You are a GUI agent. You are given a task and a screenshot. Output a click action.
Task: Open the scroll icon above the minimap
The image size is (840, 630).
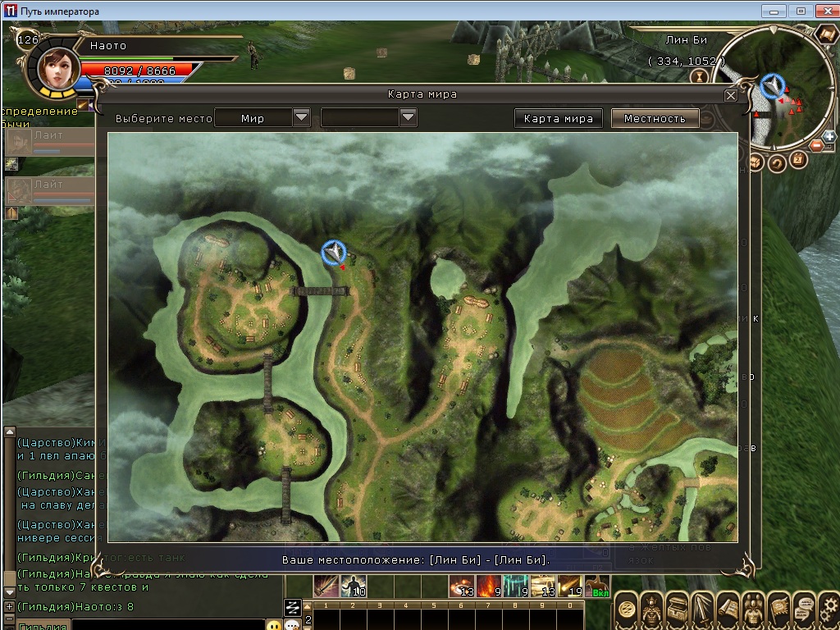click(x=827, y=34)
